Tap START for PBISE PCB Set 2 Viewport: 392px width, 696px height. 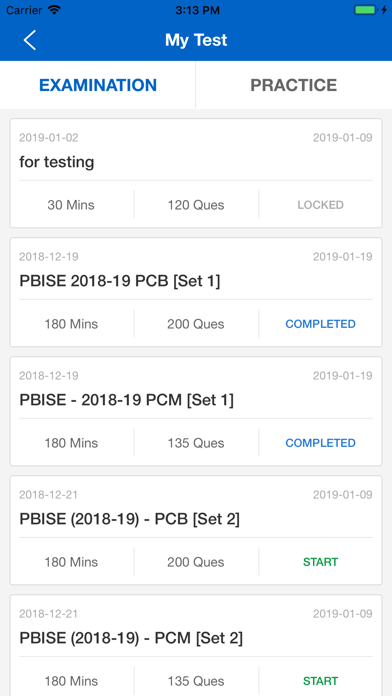pos(321,562)
